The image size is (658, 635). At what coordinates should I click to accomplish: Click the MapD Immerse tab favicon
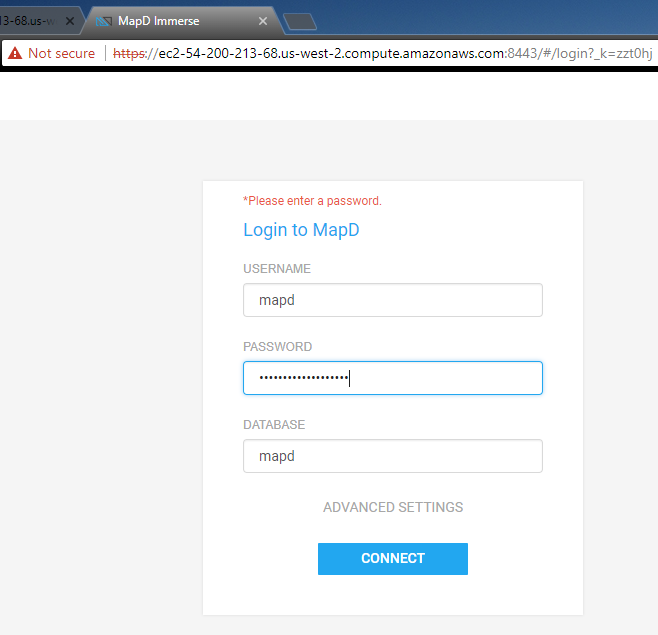coord(104,21)
